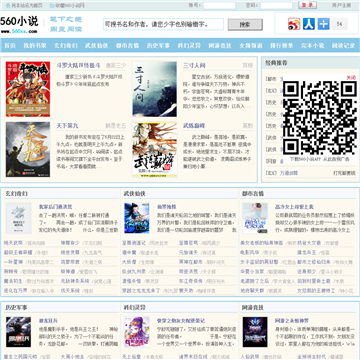This screenshot has width=360, height=360.
Task: Click the Renren share icon
Action: (x=309, y=24)
